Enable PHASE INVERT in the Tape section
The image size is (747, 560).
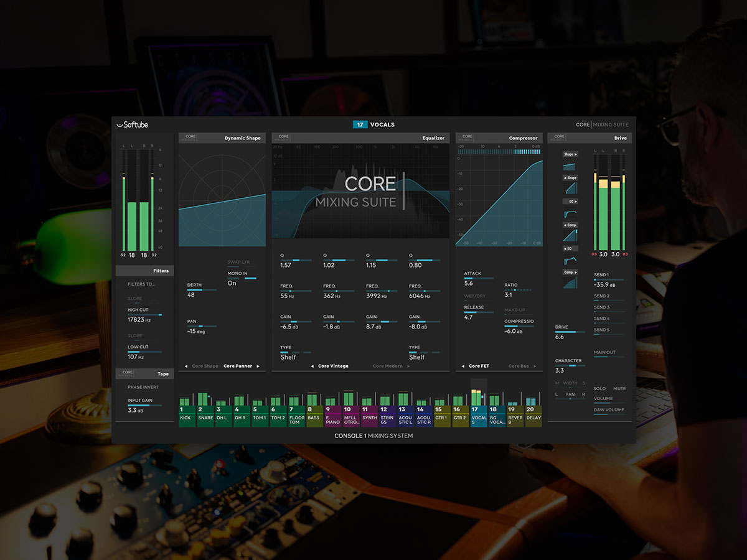pos(143,386)
